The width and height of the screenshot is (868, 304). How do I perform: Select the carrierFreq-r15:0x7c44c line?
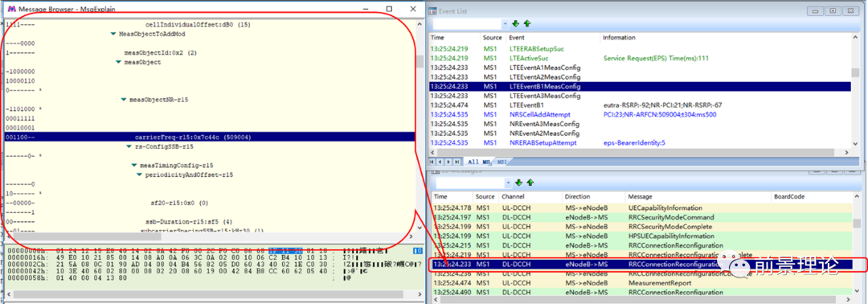209,138
